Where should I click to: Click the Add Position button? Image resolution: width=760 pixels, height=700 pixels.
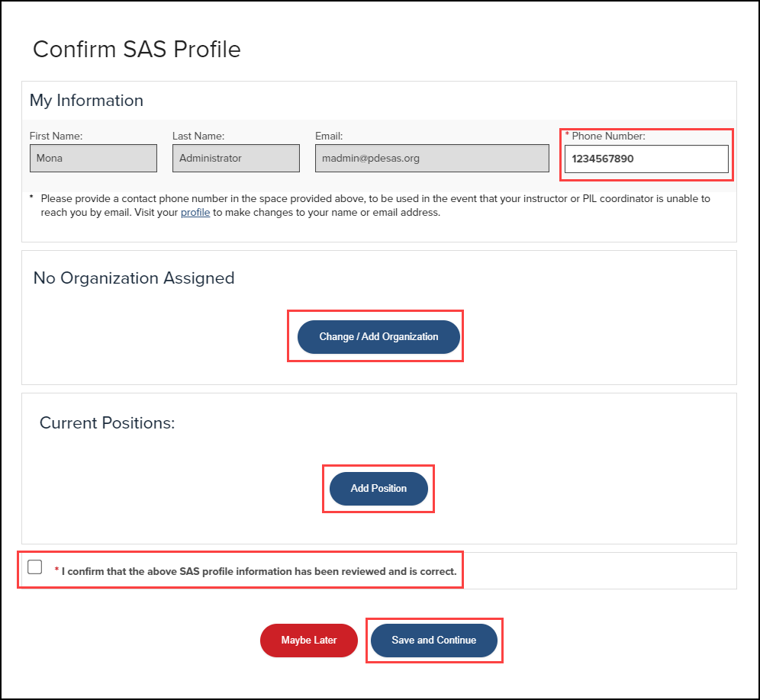[x=378, y=489]
